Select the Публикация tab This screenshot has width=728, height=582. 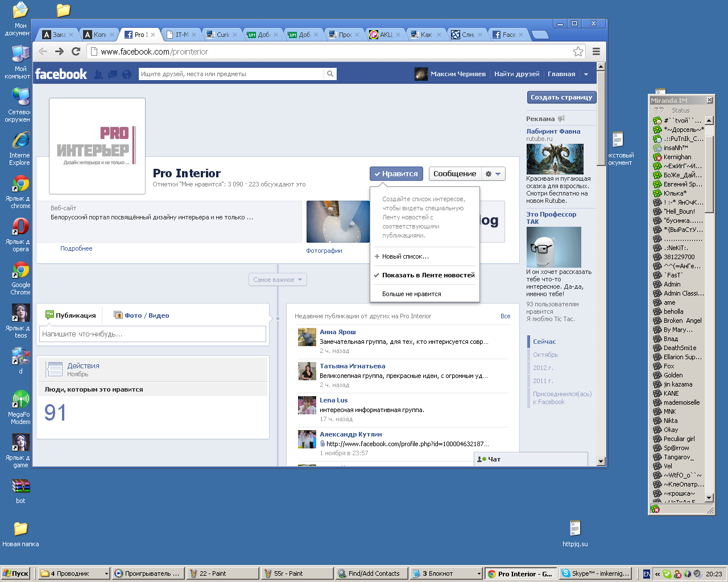pyautogui.click(x=71, y=315)
